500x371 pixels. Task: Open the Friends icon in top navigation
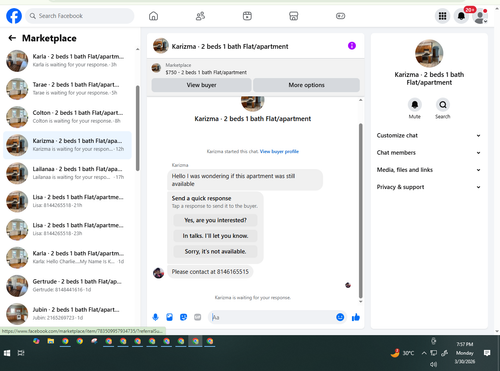tap(200, 16)
